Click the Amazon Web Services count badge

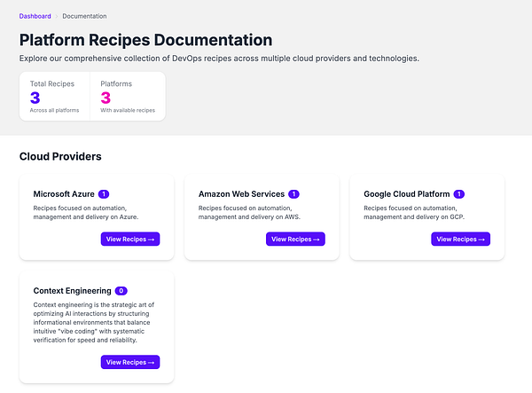(293, 194)
